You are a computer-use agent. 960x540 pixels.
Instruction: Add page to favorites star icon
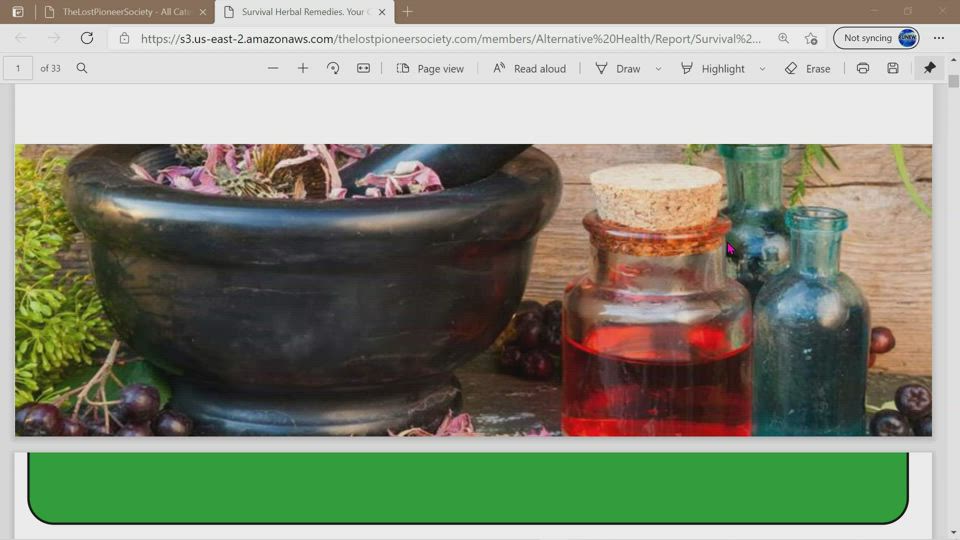tap(811, 38)
